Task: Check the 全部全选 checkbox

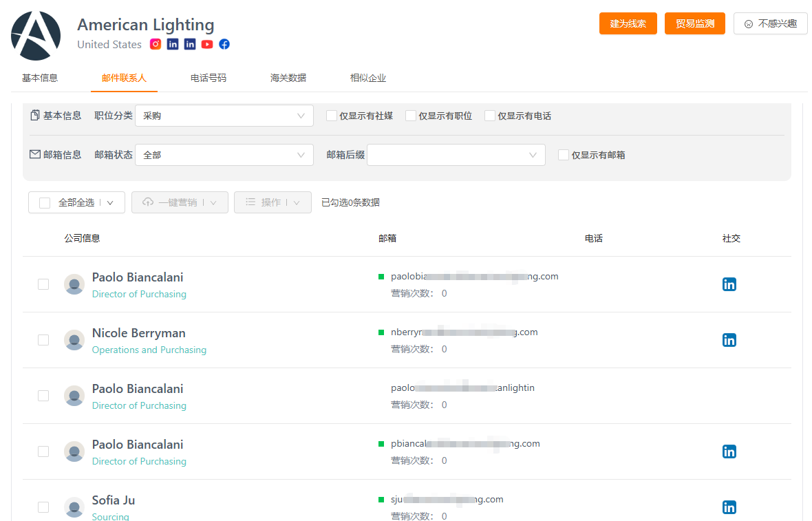Action: pyautogui.click(x=45, y=202)
